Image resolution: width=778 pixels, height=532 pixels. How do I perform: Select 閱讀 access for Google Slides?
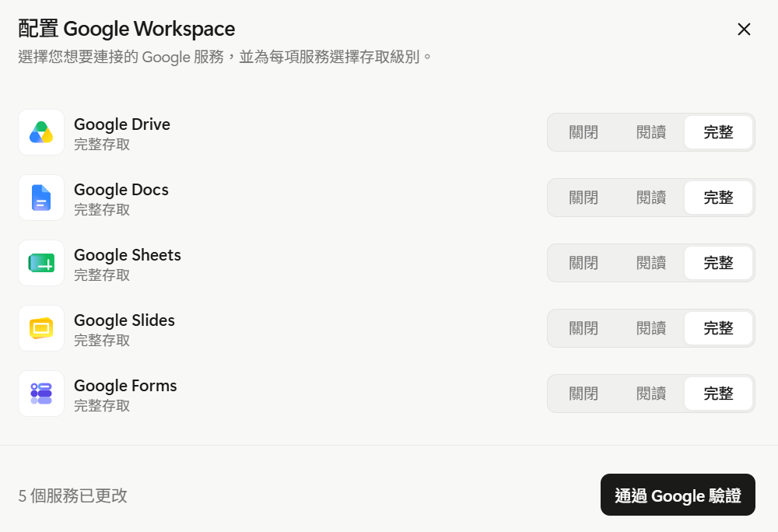tap(651, 329)
